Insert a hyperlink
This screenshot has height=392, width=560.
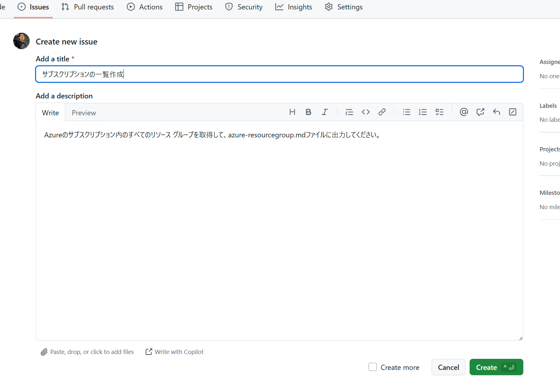(x=382, y=112)
